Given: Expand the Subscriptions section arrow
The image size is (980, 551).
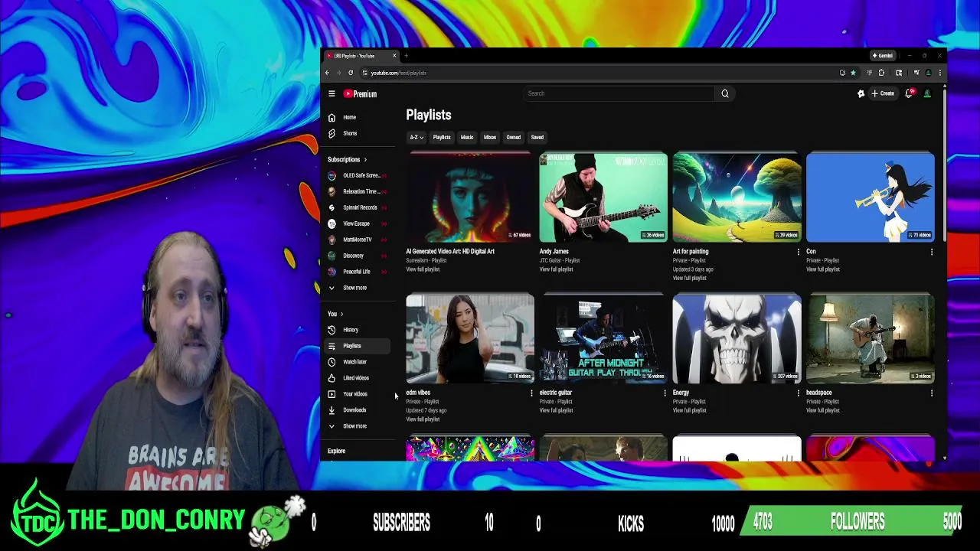Looking at the screenshot, I should pyautogui.click(x=365, y=160).
